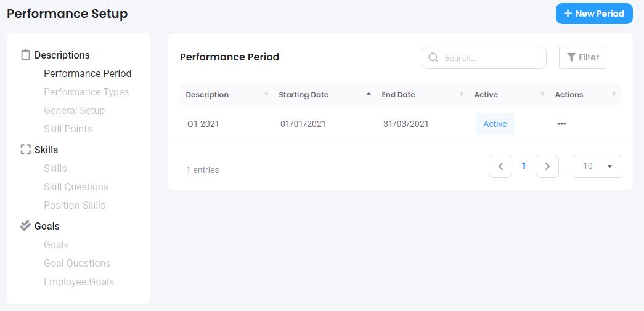The image size is (644, 311).
Task: Select Skill Questions in the sidebar
Action: pyautogui.click(x=76, y=187)
